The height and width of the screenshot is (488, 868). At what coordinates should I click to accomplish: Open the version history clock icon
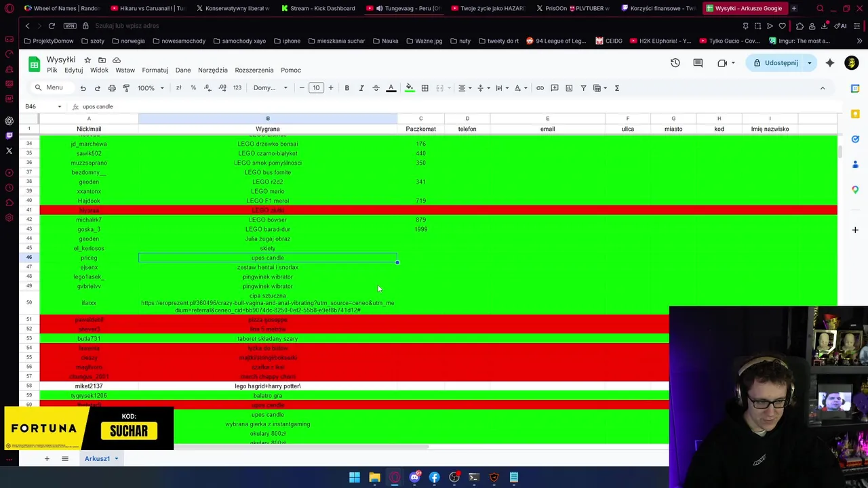[675, 63]
